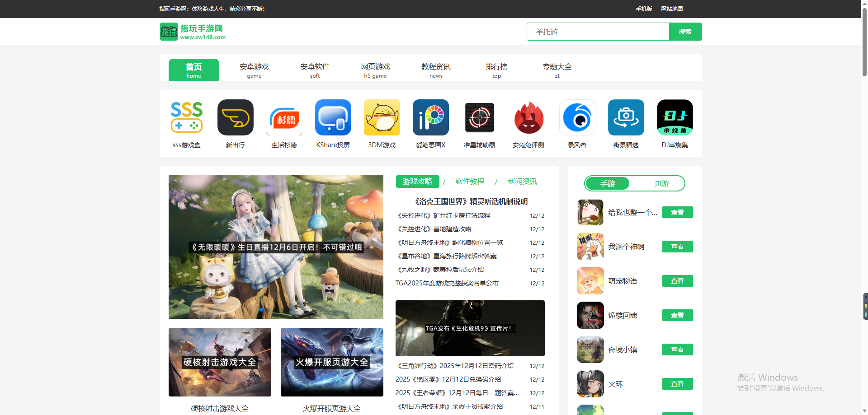Open the 安兔兔评测 app icon

pos(528,117)
